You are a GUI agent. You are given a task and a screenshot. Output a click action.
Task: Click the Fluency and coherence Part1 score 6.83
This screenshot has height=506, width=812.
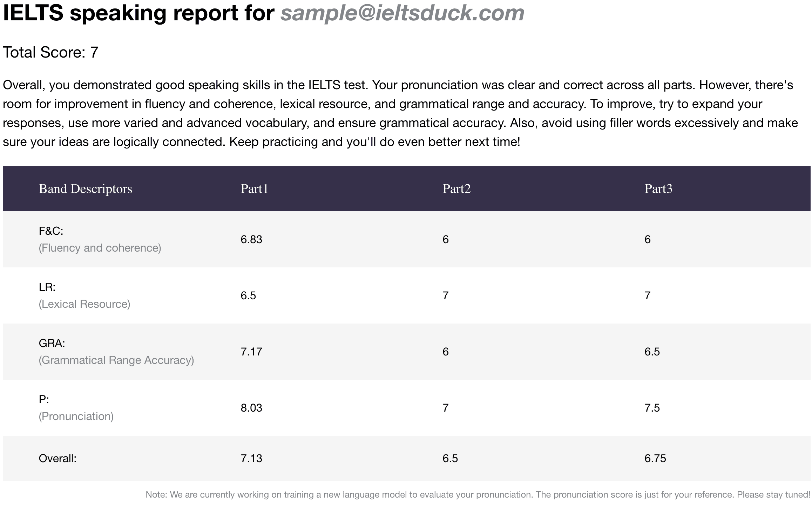tap(251, 239)
